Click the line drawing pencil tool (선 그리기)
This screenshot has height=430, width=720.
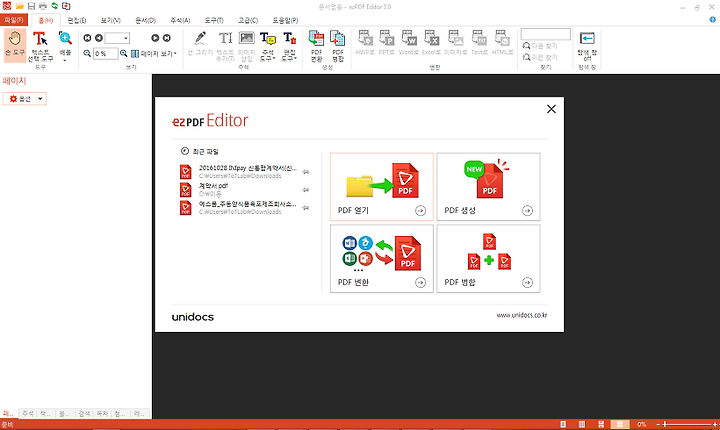click(x=200, y=44)
